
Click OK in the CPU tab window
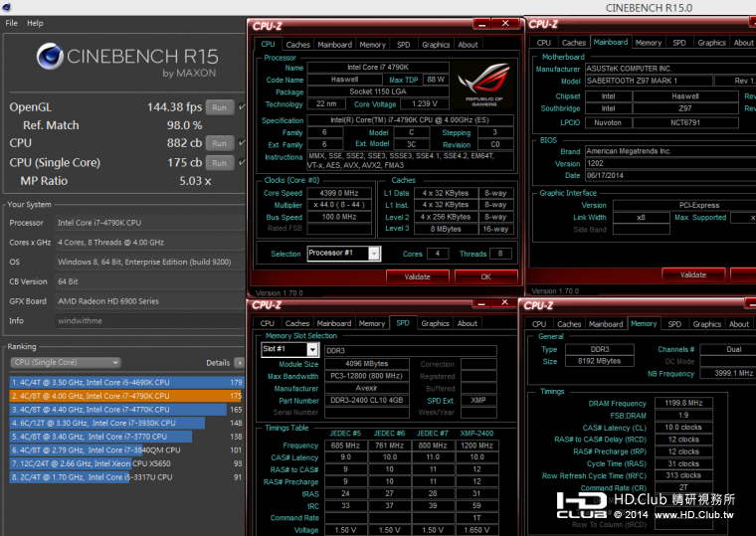click(484, 277)
